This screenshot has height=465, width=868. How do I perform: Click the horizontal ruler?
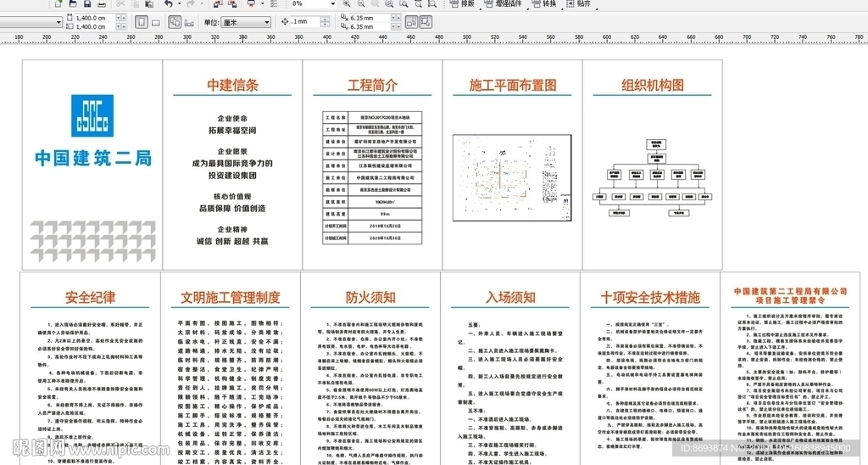coord(434,39)
